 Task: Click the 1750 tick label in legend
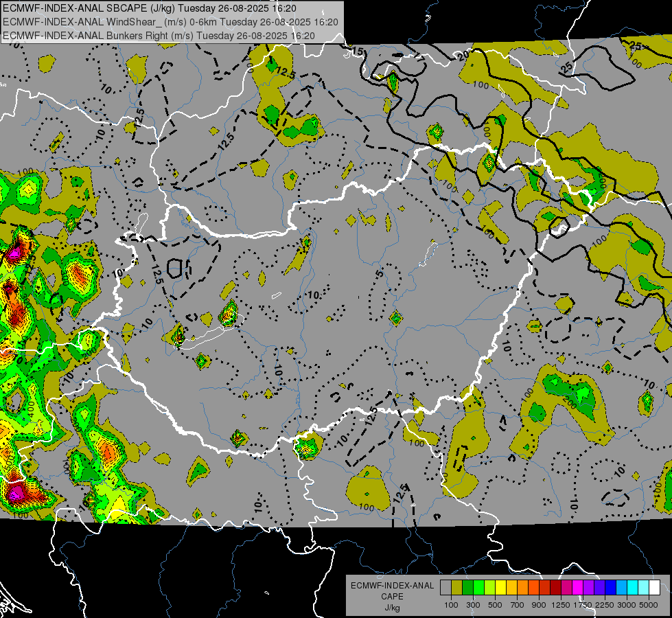click(x=583, y=605)
